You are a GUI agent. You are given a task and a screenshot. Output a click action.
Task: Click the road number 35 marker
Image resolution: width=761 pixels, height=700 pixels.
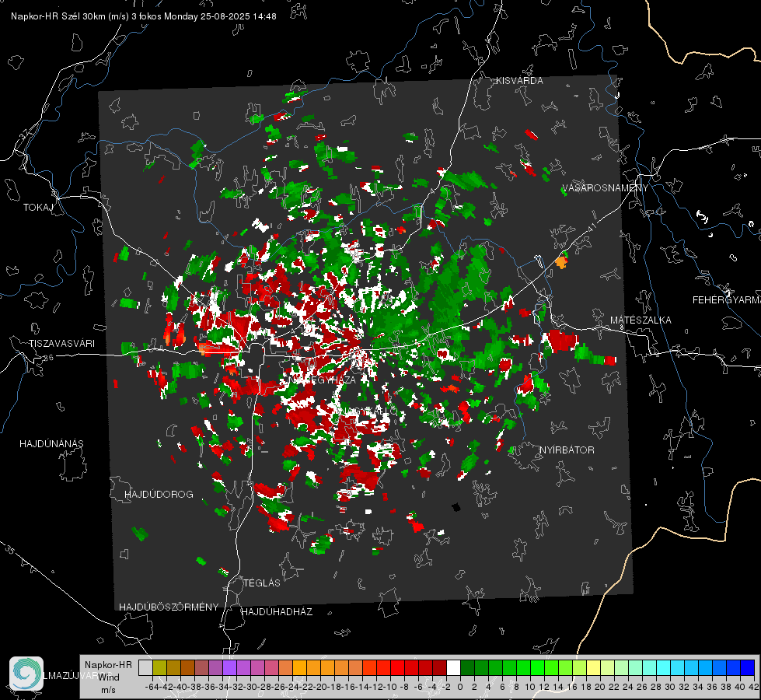pos(10,549)
